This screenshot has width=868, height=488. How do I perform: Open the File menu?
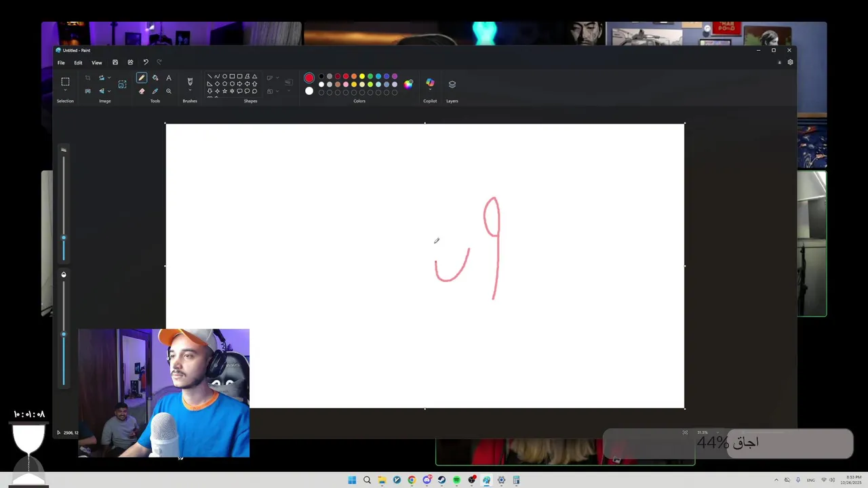tap(61, 62)
